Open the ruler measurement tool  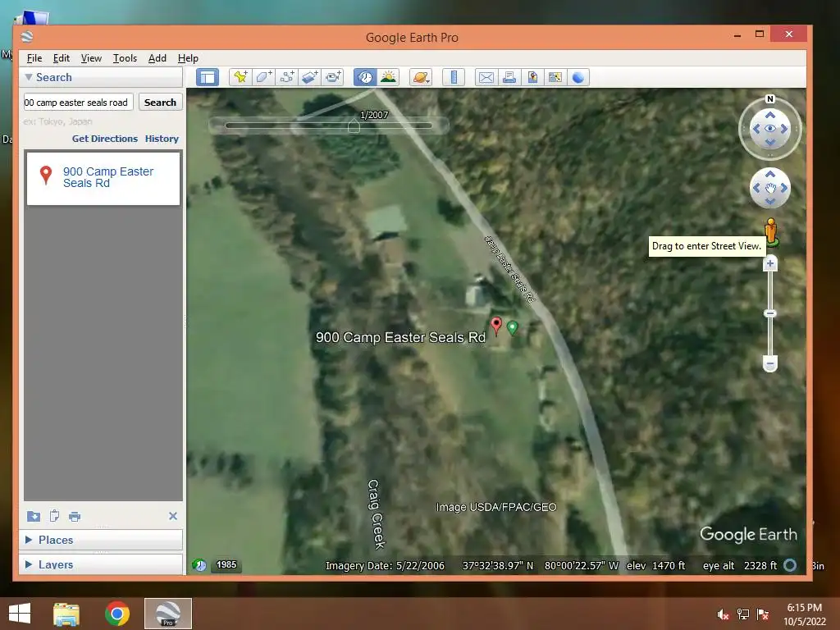(x=453, y=77)
